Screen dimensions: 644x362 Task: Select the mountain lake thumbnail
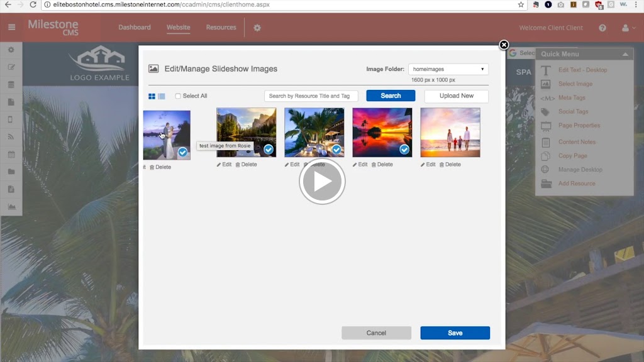click(x=247, y=133)
